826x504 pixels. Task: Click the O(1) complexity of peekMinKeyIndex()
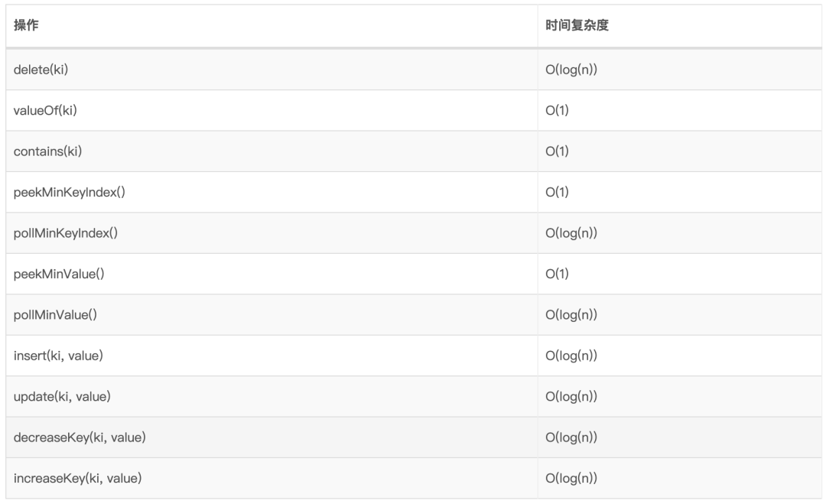click(557, 192)
